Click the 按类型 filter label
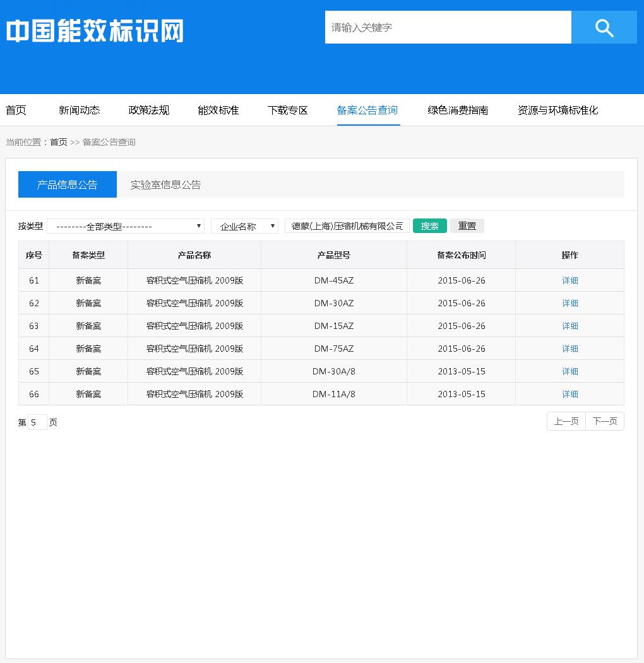Viewport: 644px width, 663px height. point(30,226)
